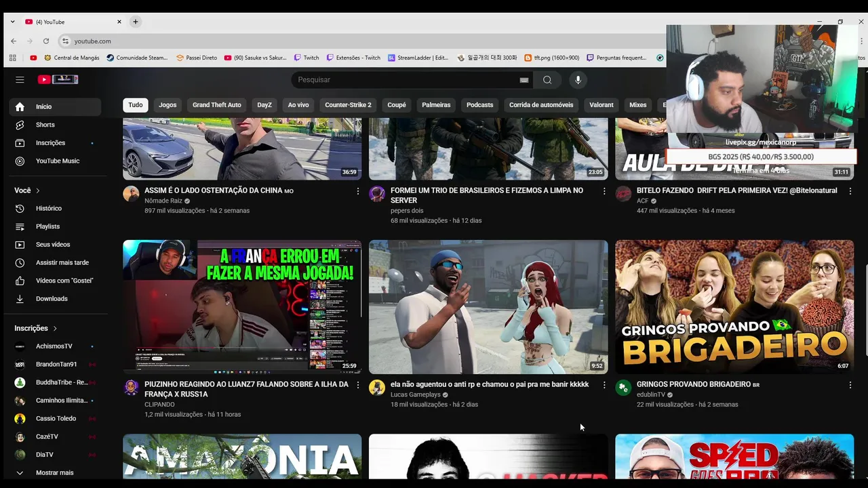868x488 pixels.
Task: Select the Counter-Strike 2 filter chip
Action: point(348,105)
